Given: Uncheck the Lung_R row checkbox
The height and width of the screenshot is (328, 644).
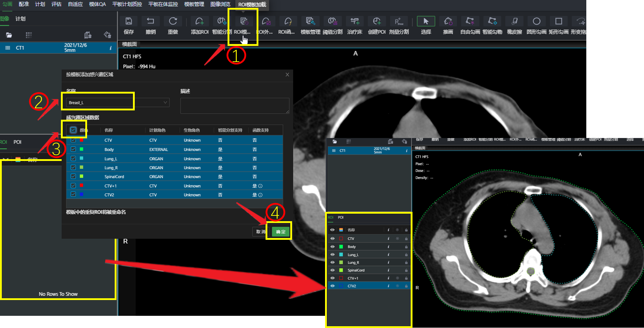Looking at the screenshot, I should point(73,167).
